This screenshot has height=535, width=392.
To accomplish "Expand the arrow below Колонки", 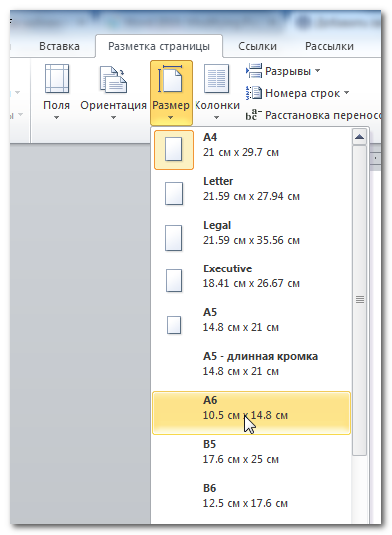I will [x=216, y=118].
